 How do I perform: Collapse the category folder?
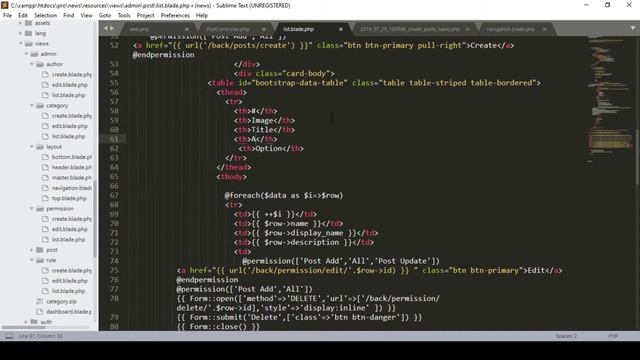[x=32, y=105]
